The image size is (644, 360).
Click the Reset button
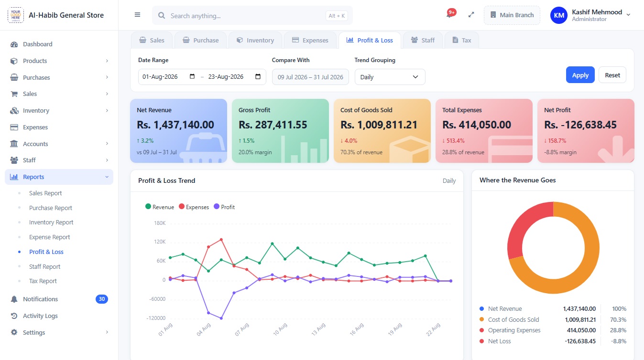612,75
